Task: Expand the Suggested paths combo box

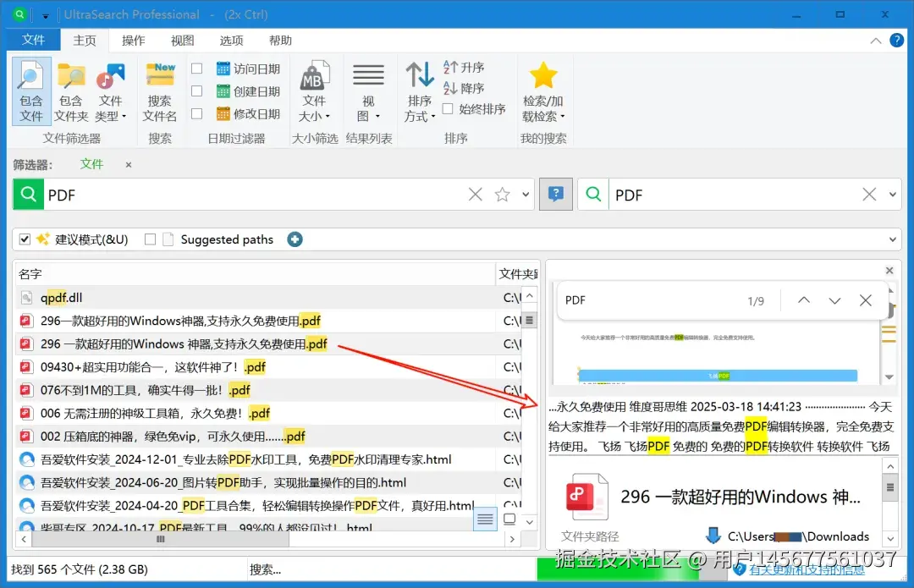Action: 892,239
